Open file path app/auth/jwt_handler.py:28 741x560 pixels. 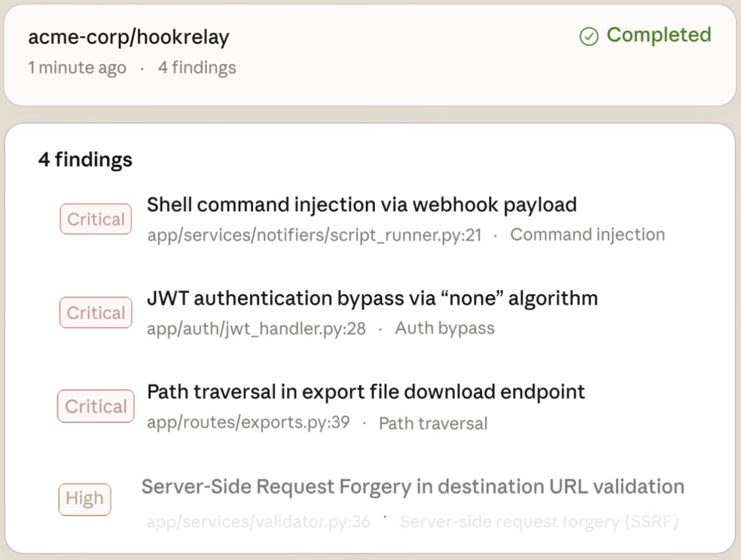point(256,329)
